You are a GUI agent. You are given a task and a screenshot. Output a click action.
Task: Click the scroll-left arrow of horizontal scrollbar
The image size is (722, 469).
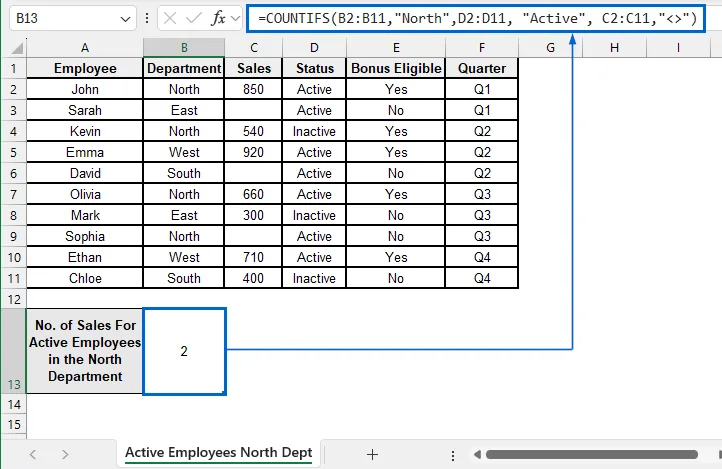(x=477, y=455)
